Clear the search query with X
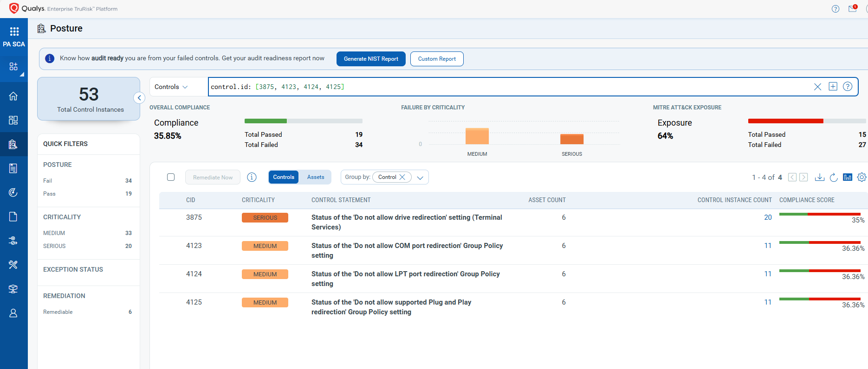 click(x=817, y=87)
